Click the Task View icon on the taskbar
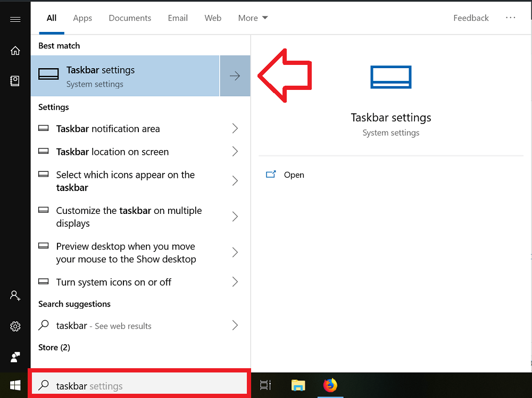 coord(265,385)
